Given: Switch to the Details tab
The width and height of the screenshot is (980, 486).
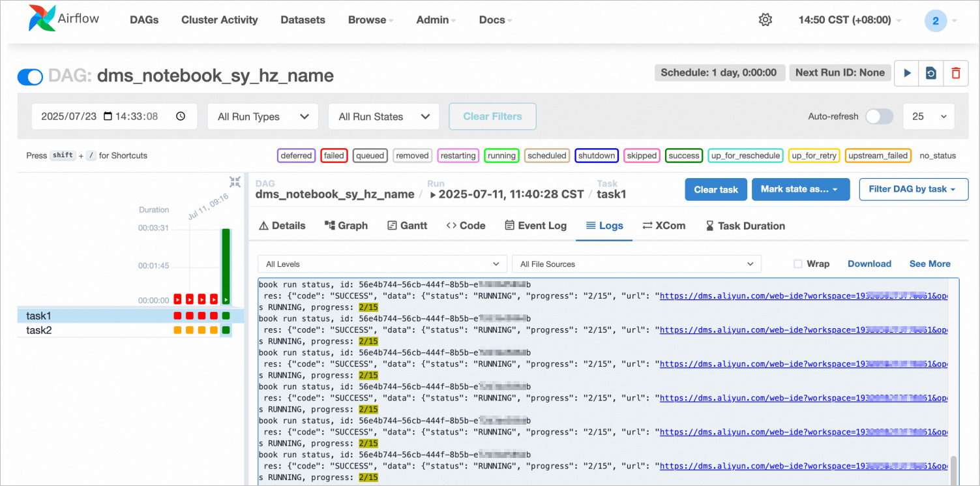Looking at the screenshot, I should tap(282, 226).
